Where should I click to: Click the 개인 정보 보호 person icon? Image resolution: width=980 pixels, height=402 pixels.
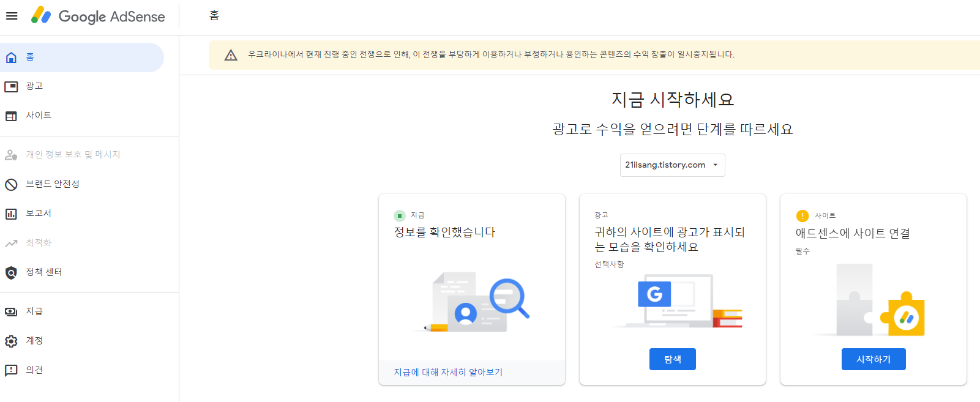[x=11, y=155]
